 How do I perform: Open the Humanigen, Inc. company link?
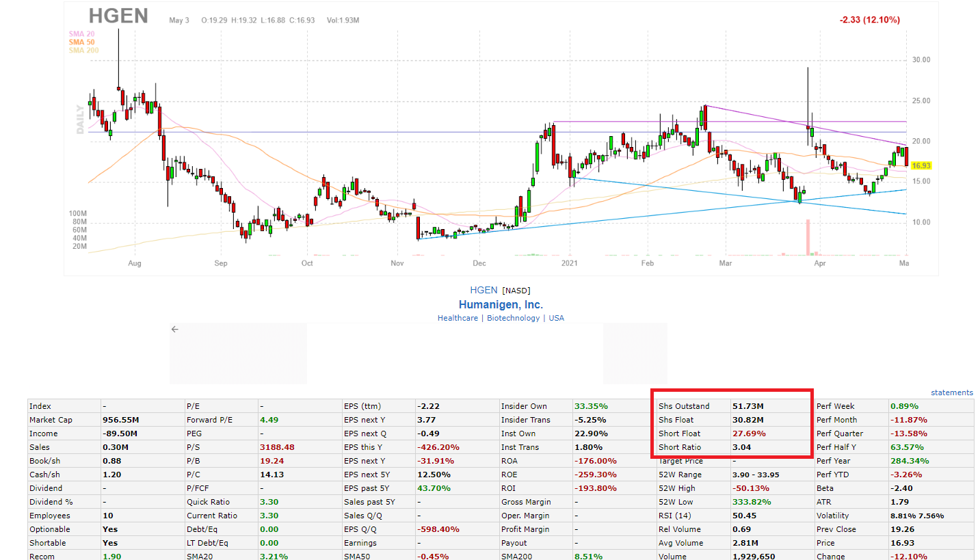[x=501, y=305]
